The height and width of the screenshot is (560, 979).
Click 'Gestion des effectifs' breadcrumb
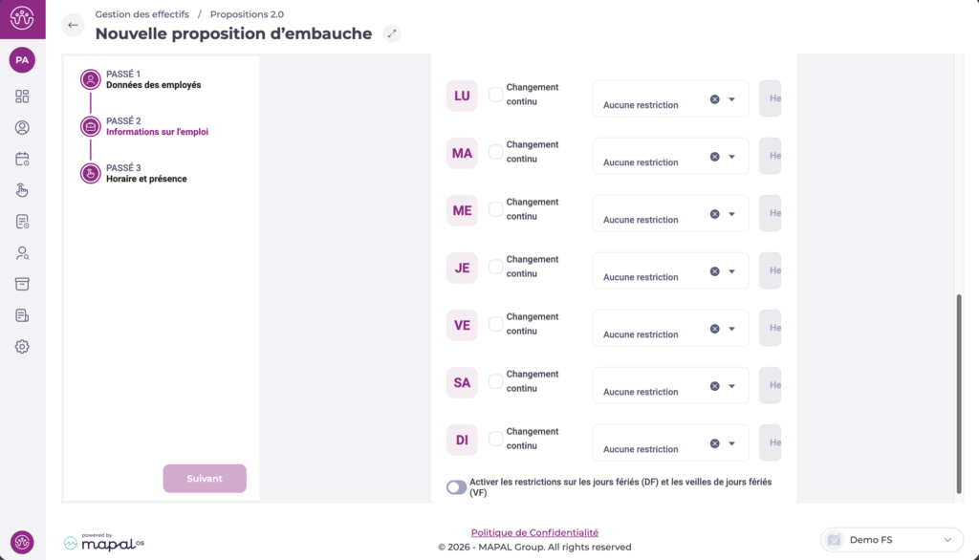point(141,14)
